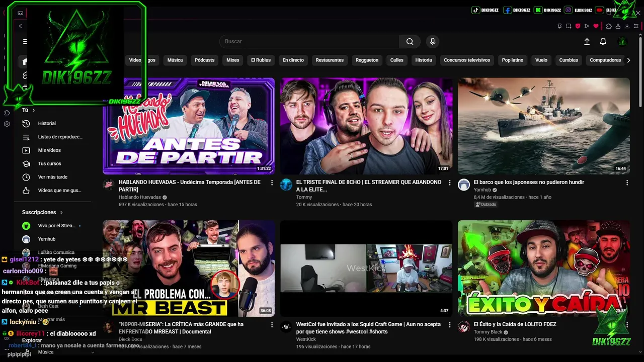Click inside the Buscar search field
Image resolution: width=644 pixels, height=362 pixels.
pyautogui.click(x=309, y=42)
